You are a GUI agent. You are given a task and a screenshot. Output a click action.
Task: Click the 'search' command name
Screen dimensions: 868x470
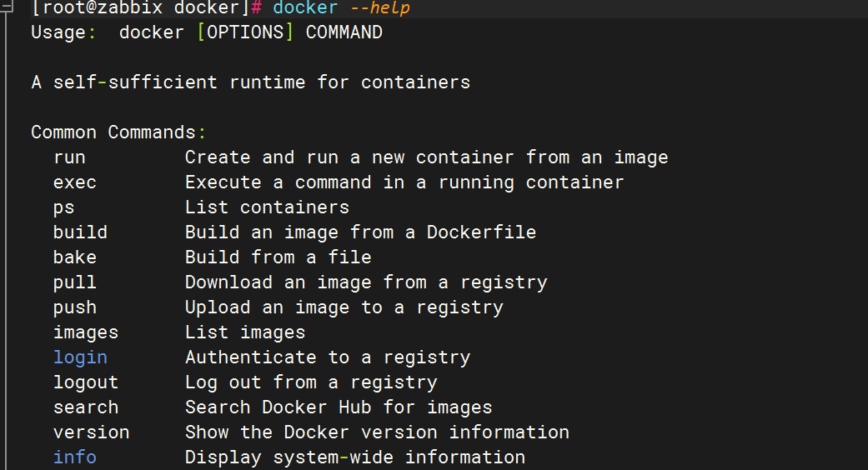point(86,407)
